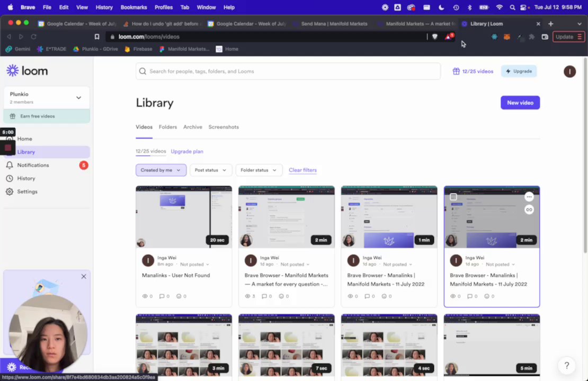This screenshot has height=381, width=588.
Task: Switch to the Folders tab
Action: pos(167,127)
